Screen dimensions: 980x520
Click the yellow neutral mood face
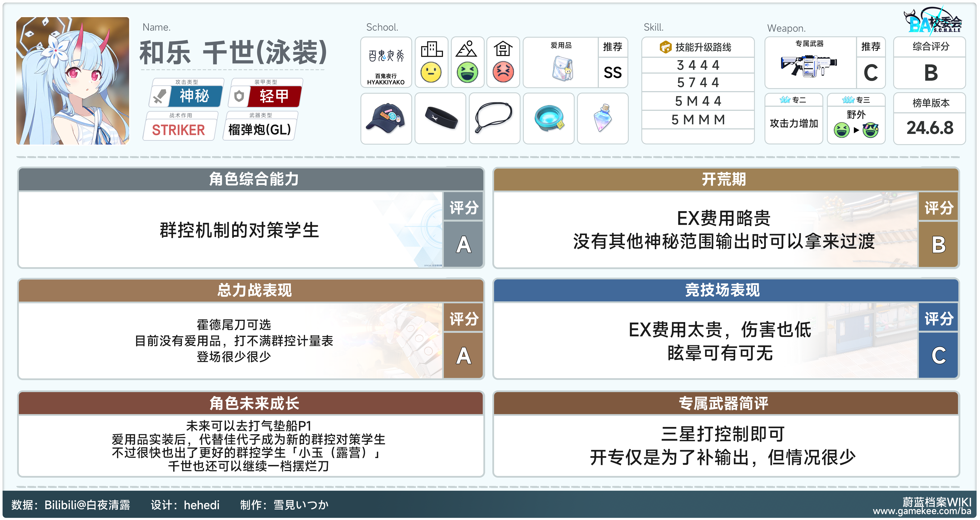pos(431,72)
